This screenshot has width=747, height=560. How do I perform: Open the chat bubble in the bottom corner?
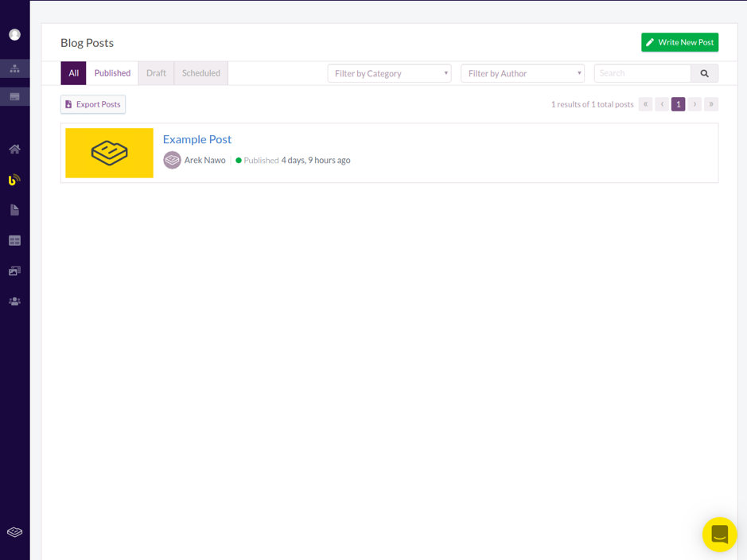click(719, 535)
